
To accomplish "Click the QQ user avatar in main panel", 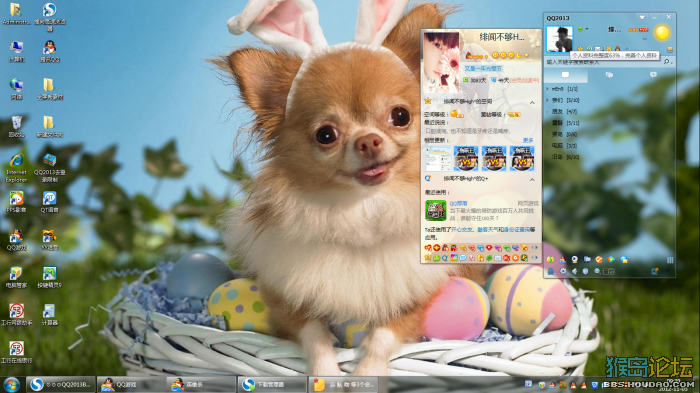I will 559,38.
